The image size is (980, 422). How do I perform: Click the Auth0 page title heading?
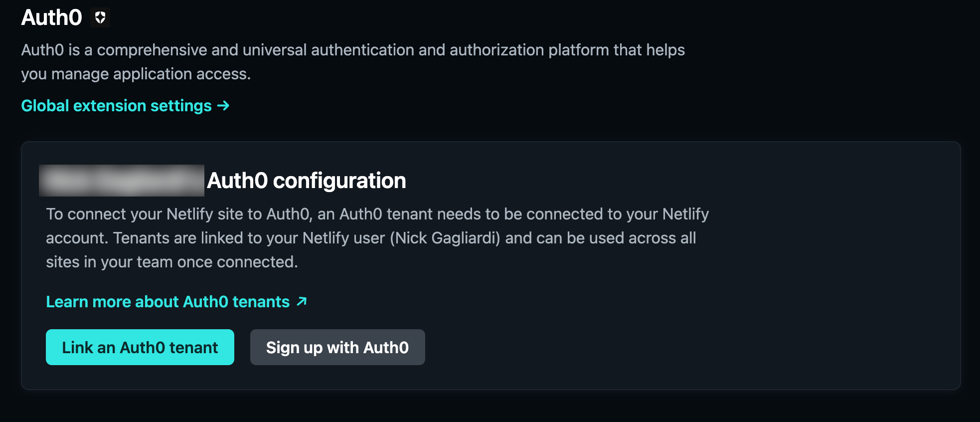pos(51,17)
